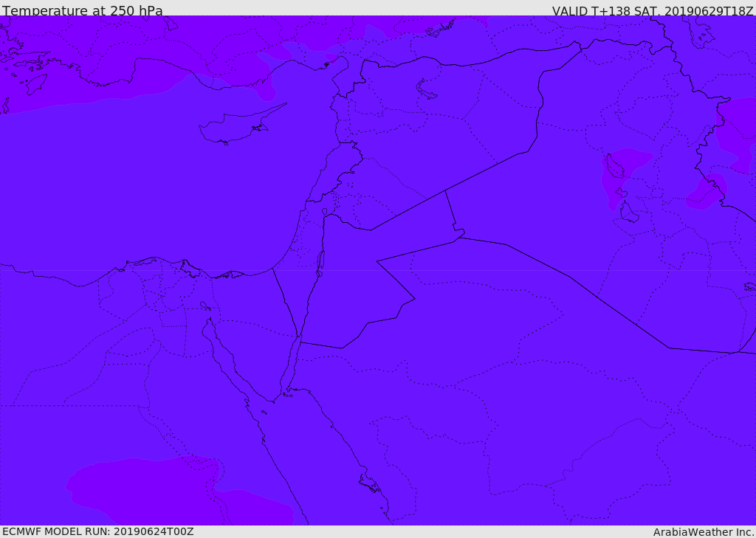756x538 pixels.
Task: Click the 'ArabiaWeather Inc' credit text
Action: click(703, 532)
